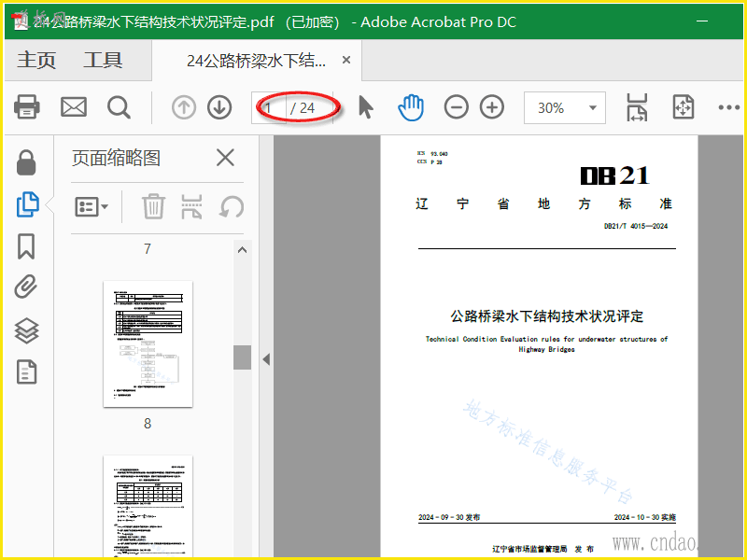Click the trash delete pages icon
This screenshot has height=560, width=747.
[x=153, y=206]
